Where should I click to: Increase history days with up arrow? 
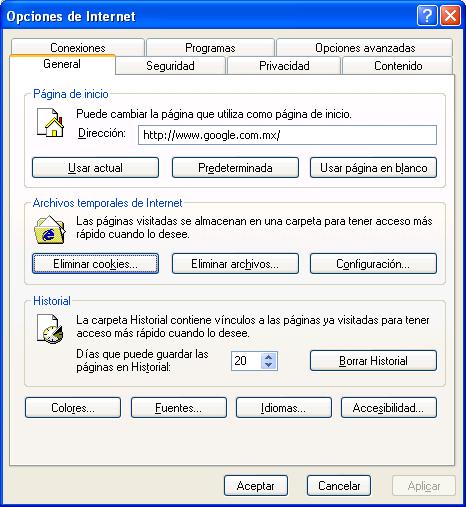point(269,357)
